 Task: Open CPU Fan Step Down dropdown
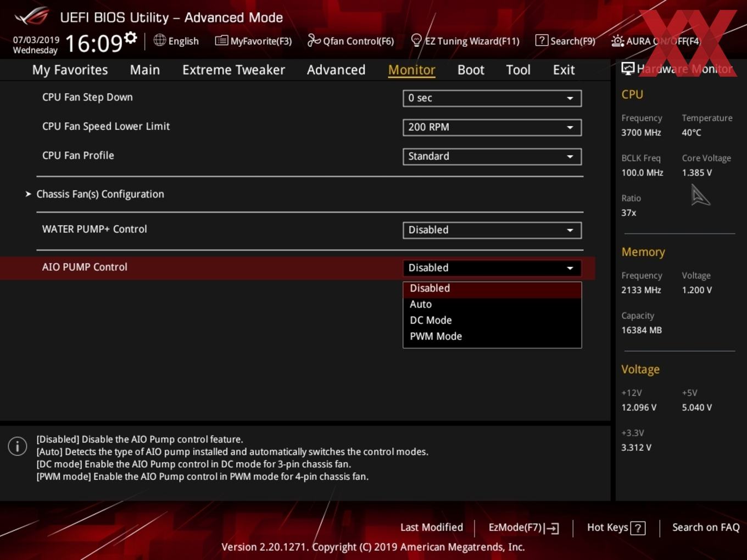[492, 98]
